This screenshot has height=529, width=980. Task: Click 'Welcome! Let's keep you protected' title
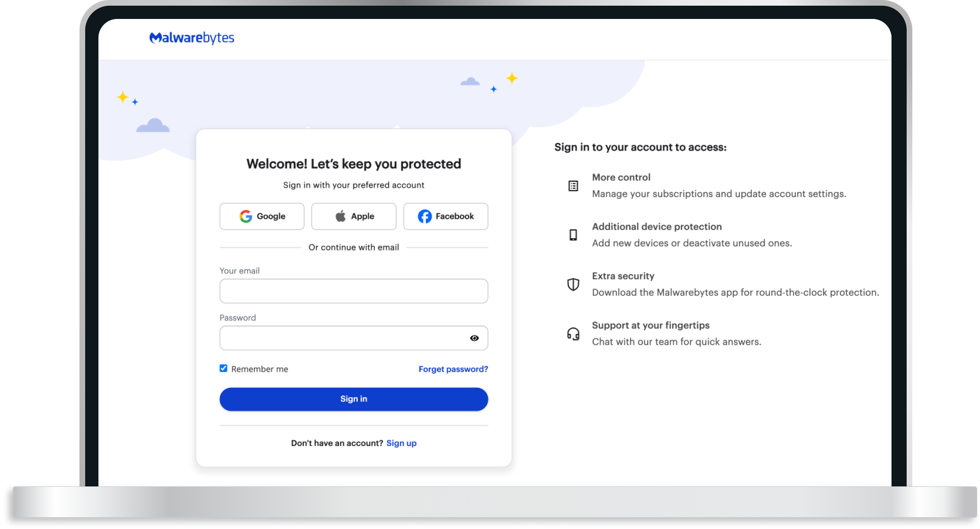coord(353,164)
